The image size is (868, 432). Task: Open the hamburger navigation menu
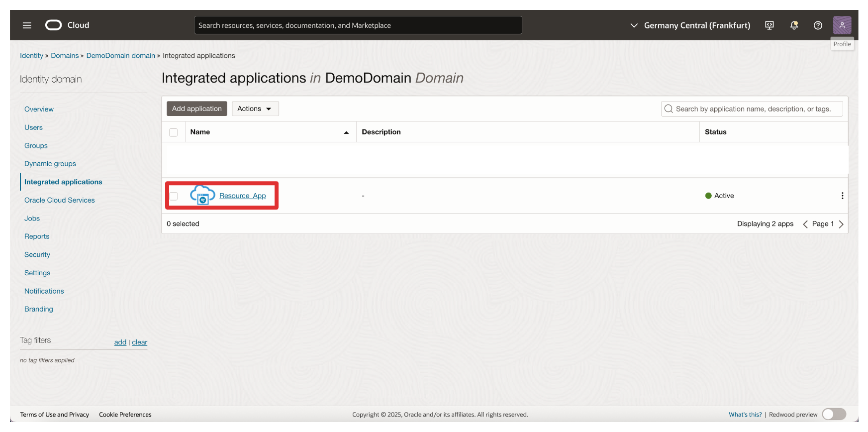(x=27, y=25)
